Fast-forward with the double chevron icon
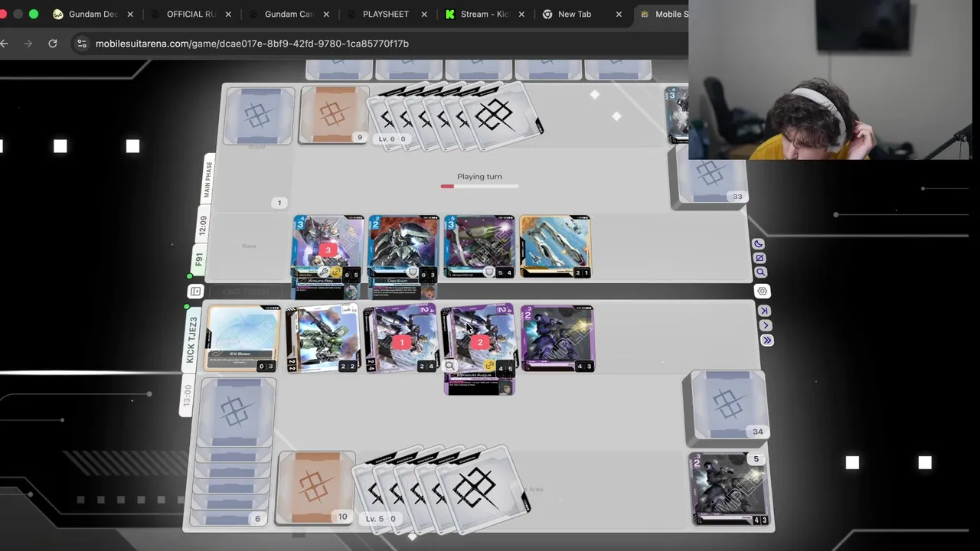 click(767, 341)
